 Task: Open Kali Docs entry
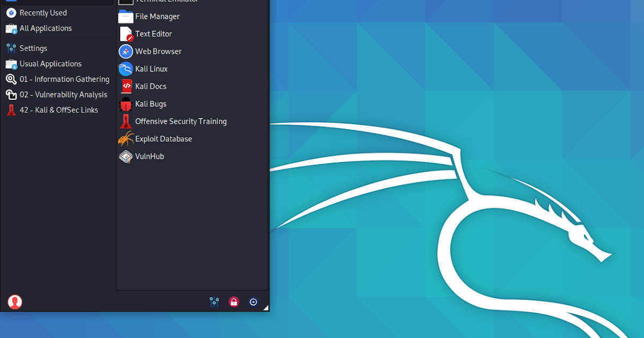pyautogui.click(x=192, y=86)
